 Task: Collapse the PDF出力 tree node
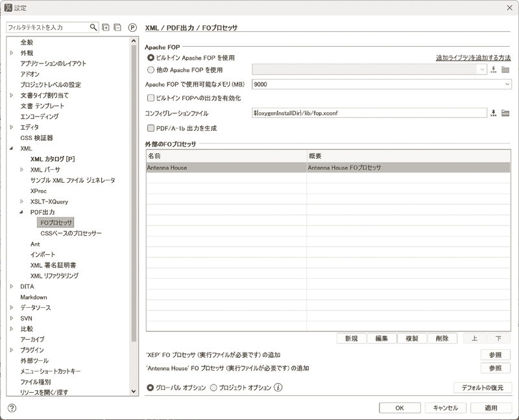coord(22,212)
